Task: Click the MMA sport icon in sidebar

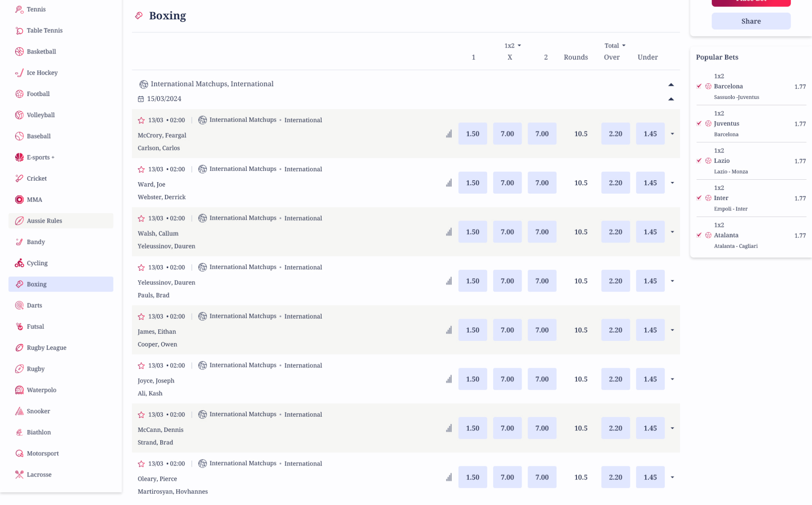Action: (x=19, y=199)
